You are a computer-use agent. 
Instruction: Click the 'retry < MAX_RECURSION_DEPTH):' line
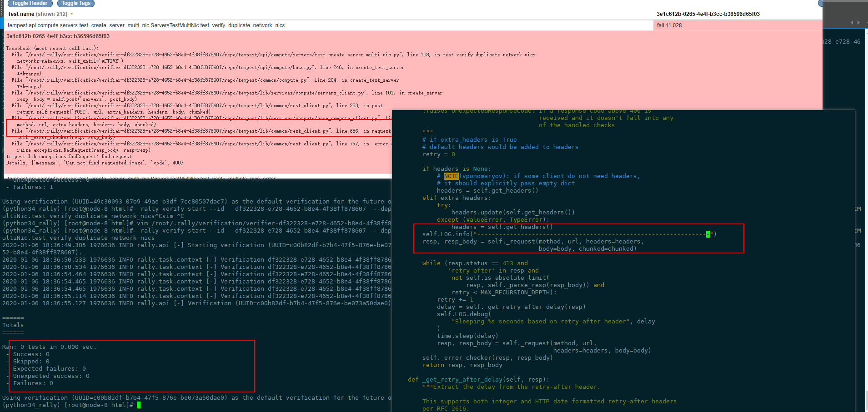pyautogui.click(x=504, y=292)
